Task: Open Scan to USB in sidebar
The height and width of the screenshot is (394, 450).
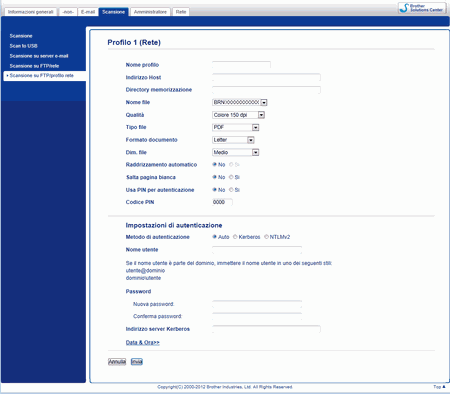Action: (23, 46)
